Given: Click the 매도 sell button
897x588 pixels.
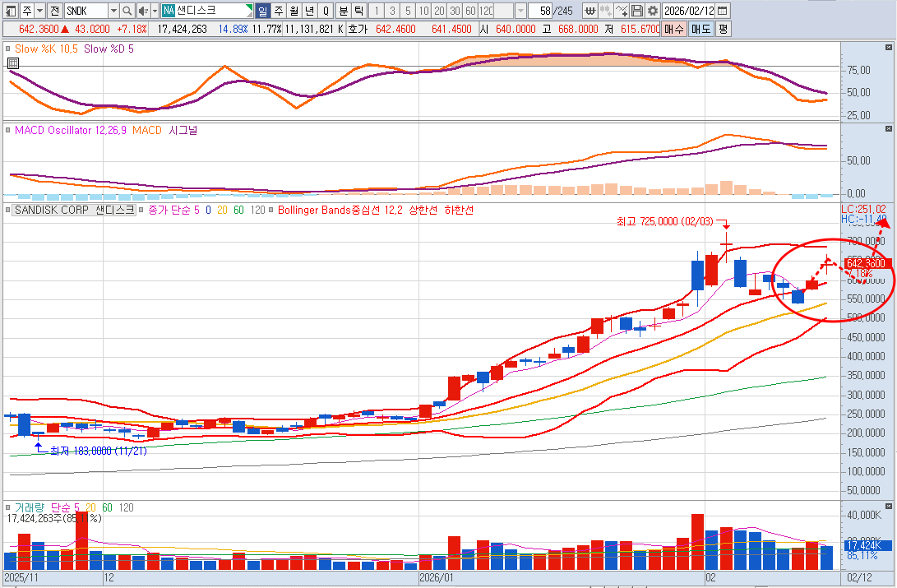Looking at the screenshot, I should 700,29.
